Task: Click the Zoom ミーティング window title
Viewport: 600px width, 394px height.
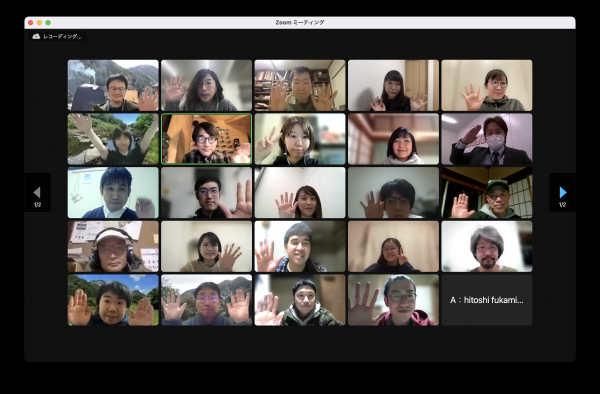Action: tap(300, 23)
